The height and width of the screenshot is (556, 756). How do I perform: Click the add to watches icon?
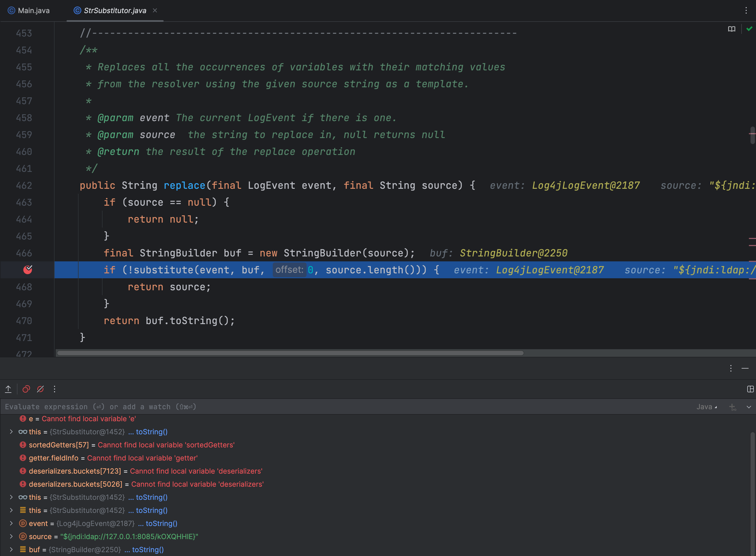tap(733, 407)
